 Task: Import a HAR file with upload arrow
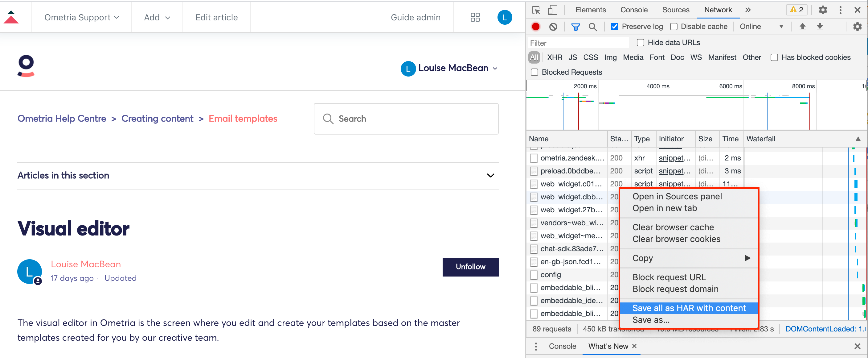pyautogui.click(x=802, y=26)
